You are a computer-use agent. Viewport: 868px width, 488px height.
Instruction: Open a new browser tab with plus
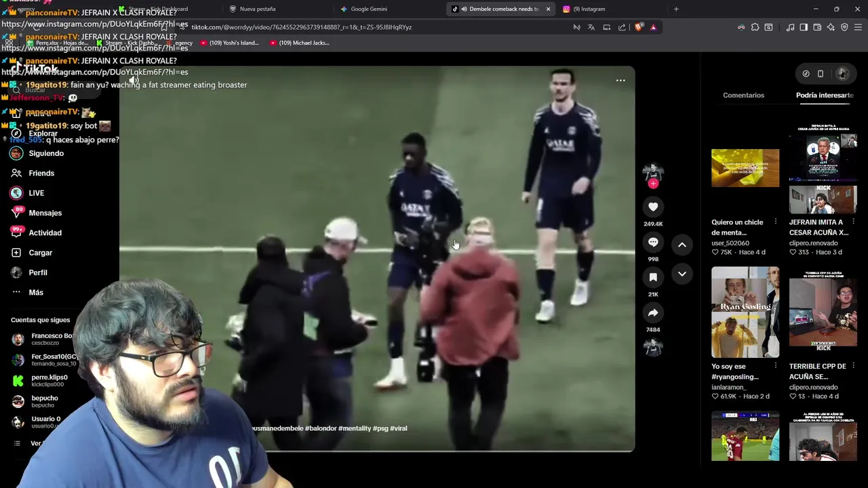pos(676,9)
